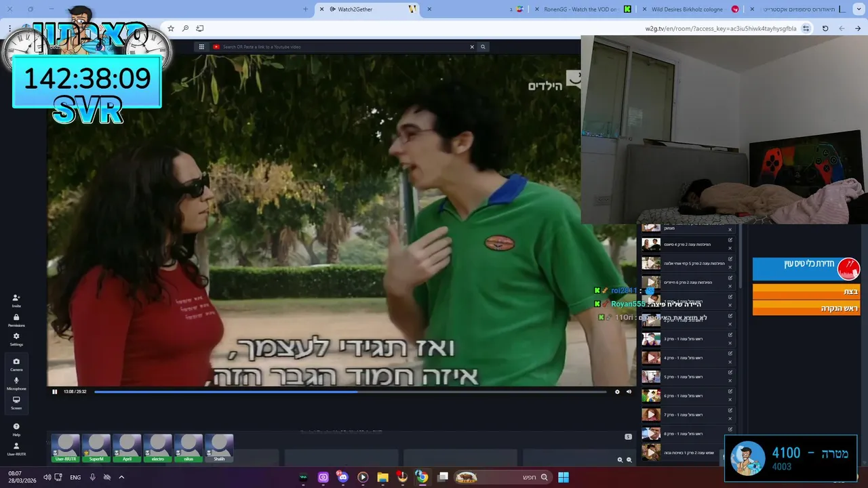This screenshot has height=488, width=868.
Task: Open Permissions lock icon in sidebar
Action: click(x=16, y=320)
